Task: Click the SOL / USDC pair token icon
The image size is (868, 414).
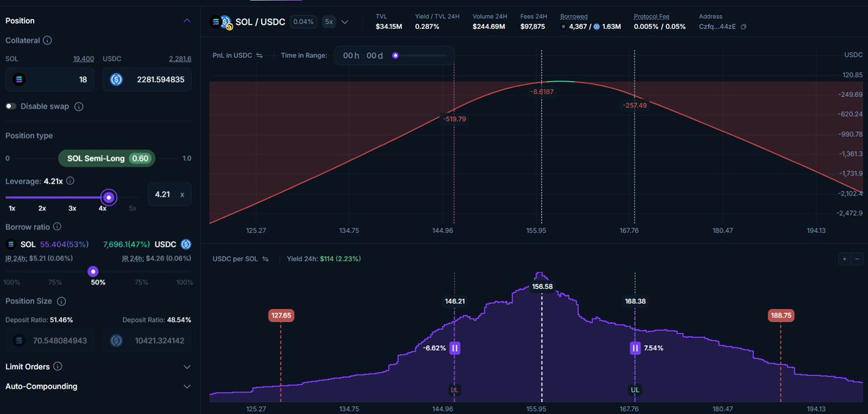Action: pyautogui.click(x=221, y=22)
